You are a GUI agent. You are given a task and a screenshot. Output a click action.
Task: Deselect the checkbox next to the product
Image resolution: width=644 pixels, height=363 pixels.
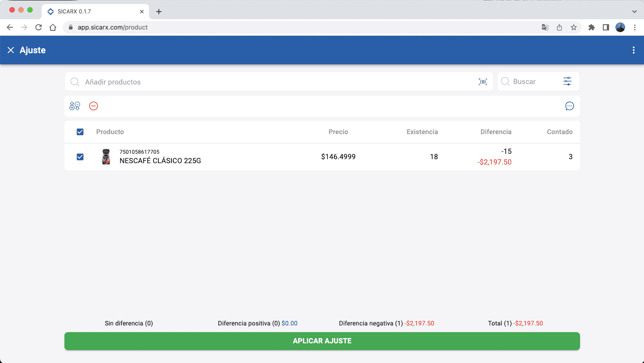(x=80, y=157)
